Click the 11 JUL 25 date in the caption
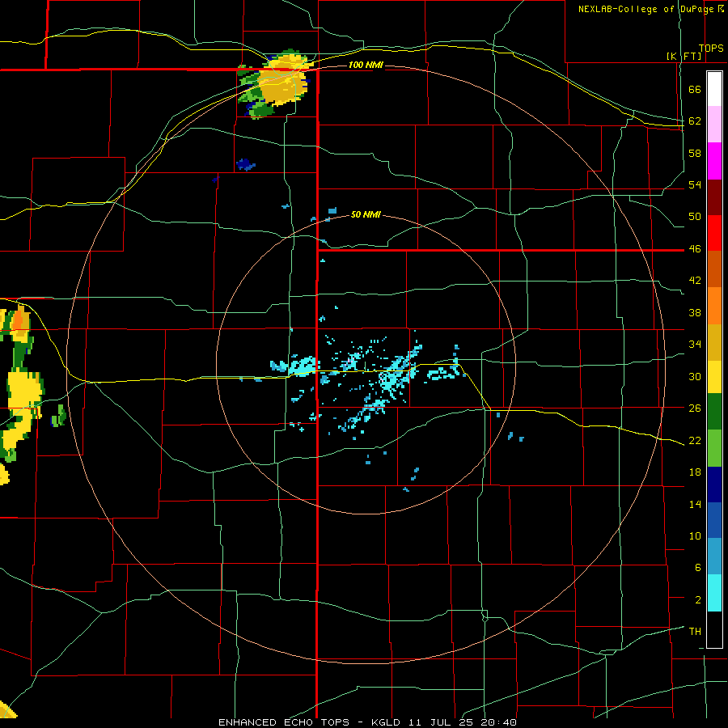This screenshot has width=728, height=728. click(442, 722)
